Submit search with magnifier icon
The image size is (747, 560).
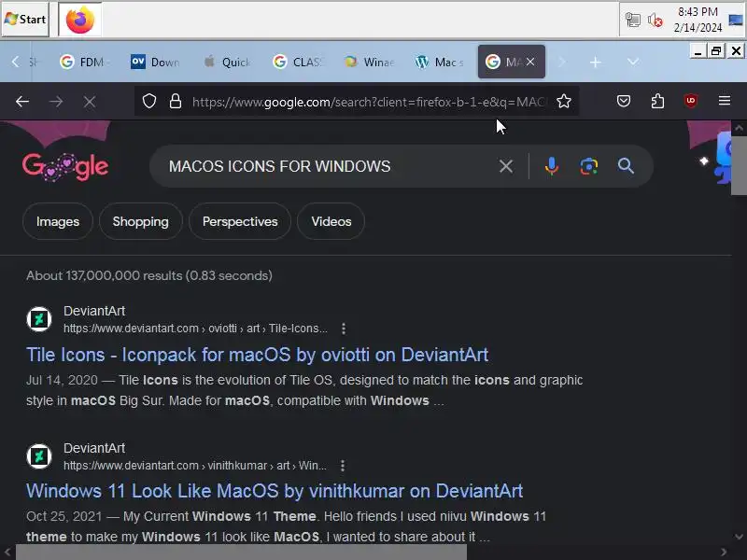[626, 166]
